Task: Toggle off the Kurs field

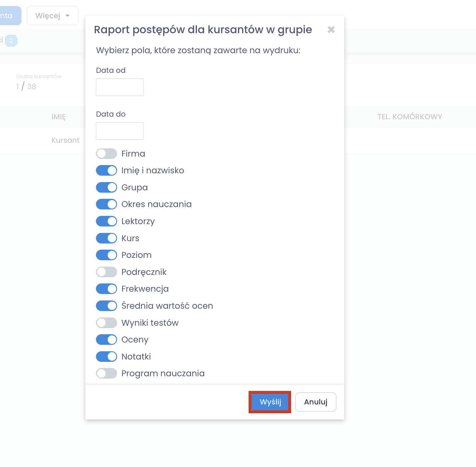Action: (x=107, y=238)
